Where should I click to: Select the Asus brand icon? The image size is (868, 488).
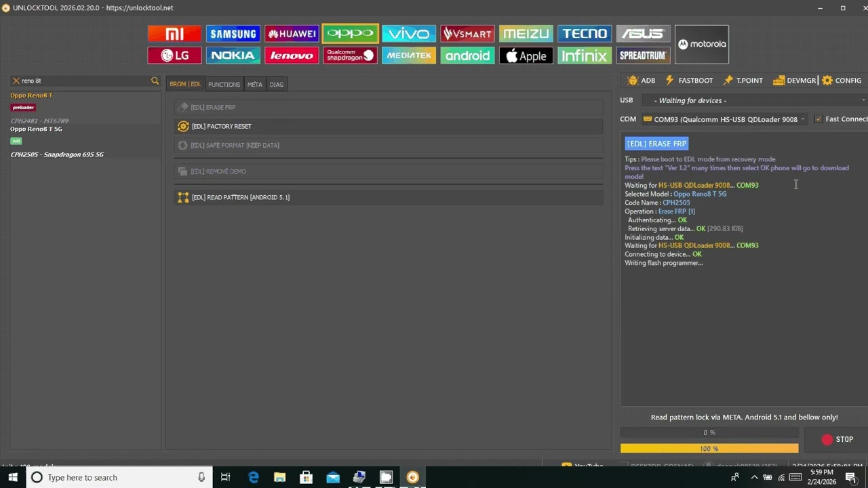point(643,33)
